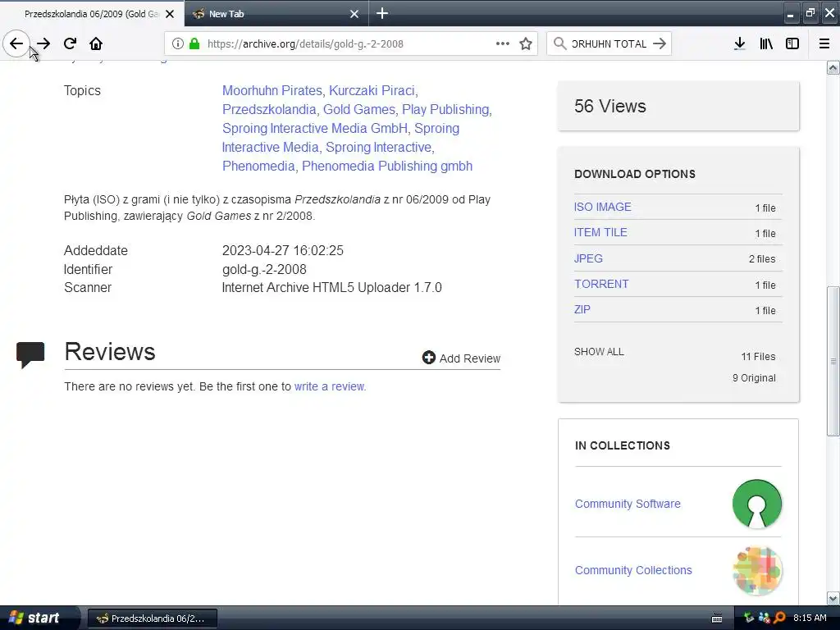Open the Kurczaki Piraci topic link

coord(372,90)
